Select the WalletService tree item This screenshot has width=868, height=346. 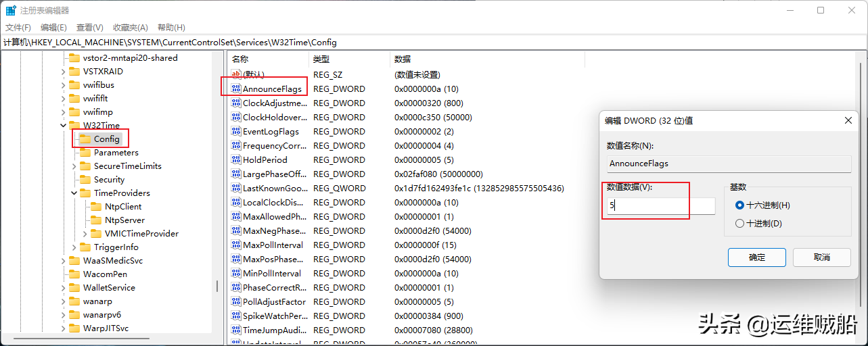tap(109, 288)
